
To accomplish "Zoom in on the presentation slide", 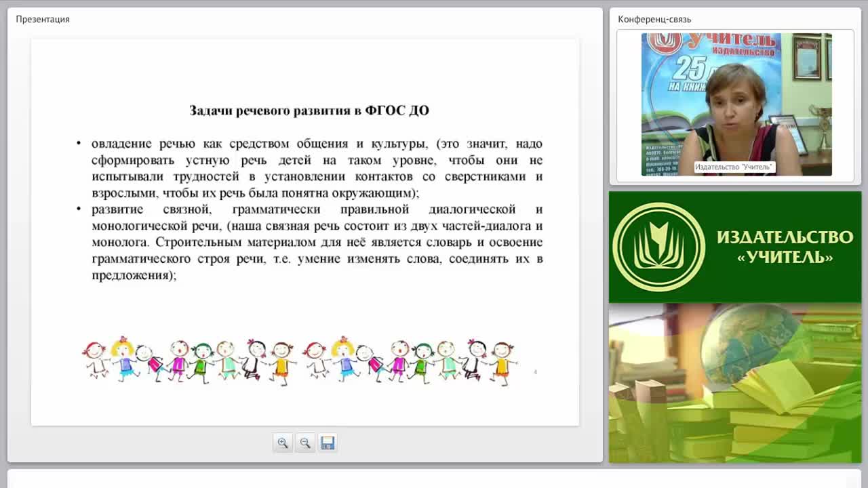I will click(283, 443).
